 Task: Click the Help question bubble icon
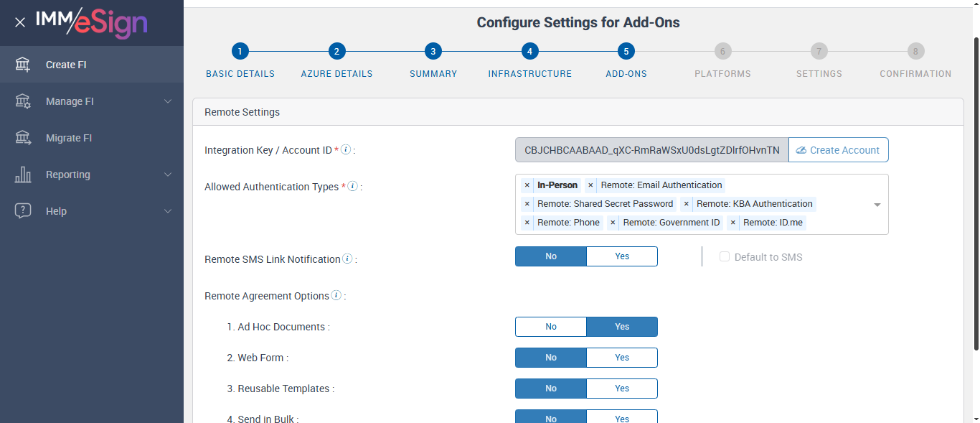23,211
